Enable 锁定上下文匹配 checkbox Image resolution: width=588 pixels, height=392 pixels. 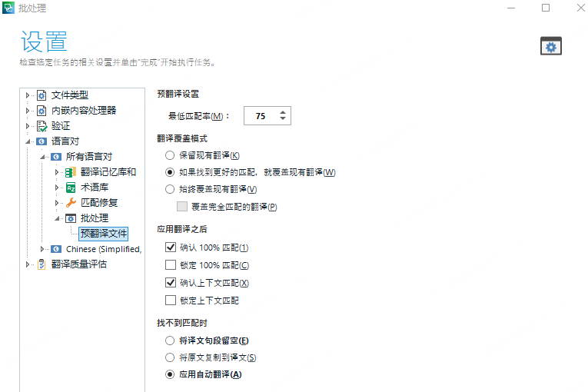click(x=171, y=300)
